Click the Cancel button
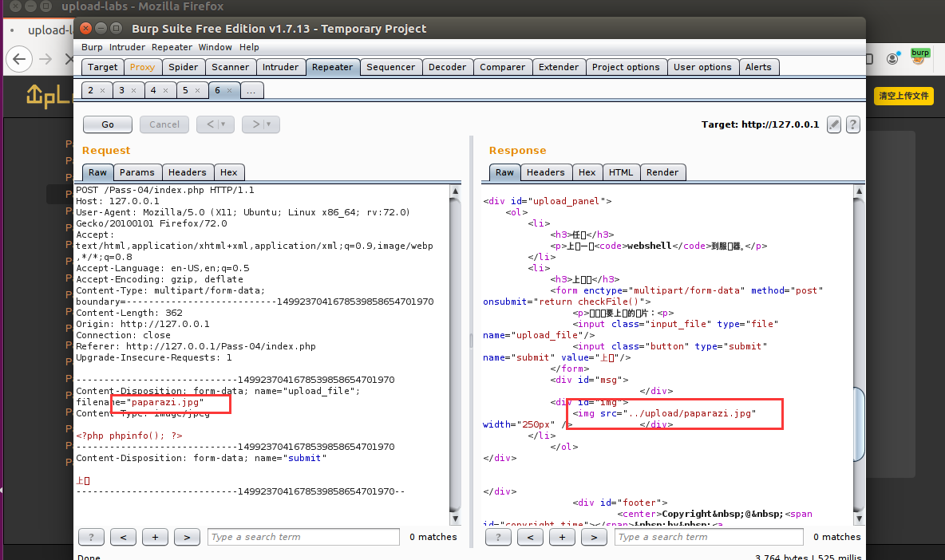 (x=164, y=124)
